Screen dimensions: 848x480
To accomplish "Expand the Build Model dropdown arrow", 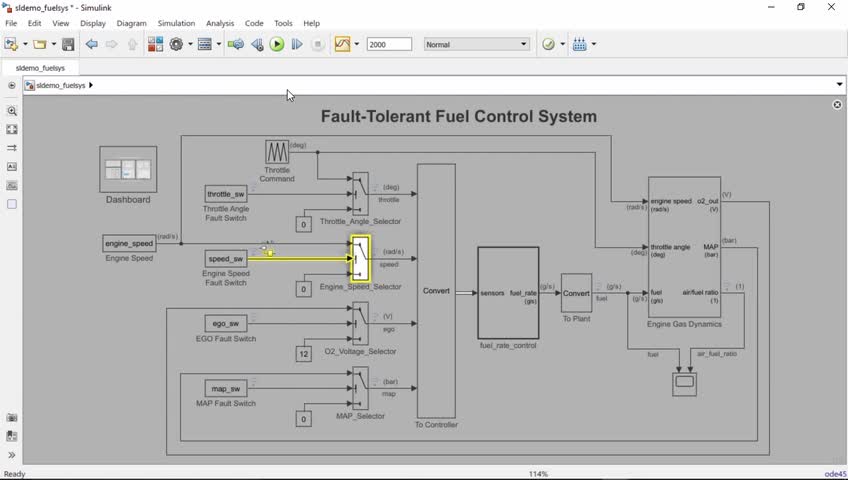I will coord(594,44).
